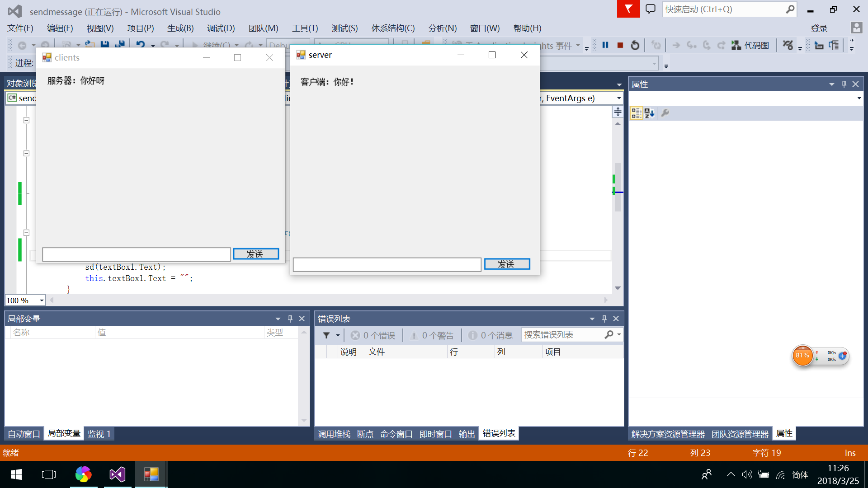The image size is (868, 488).
Task: Open the 帮助(H) menu
Action: click(x=527, y=28)
